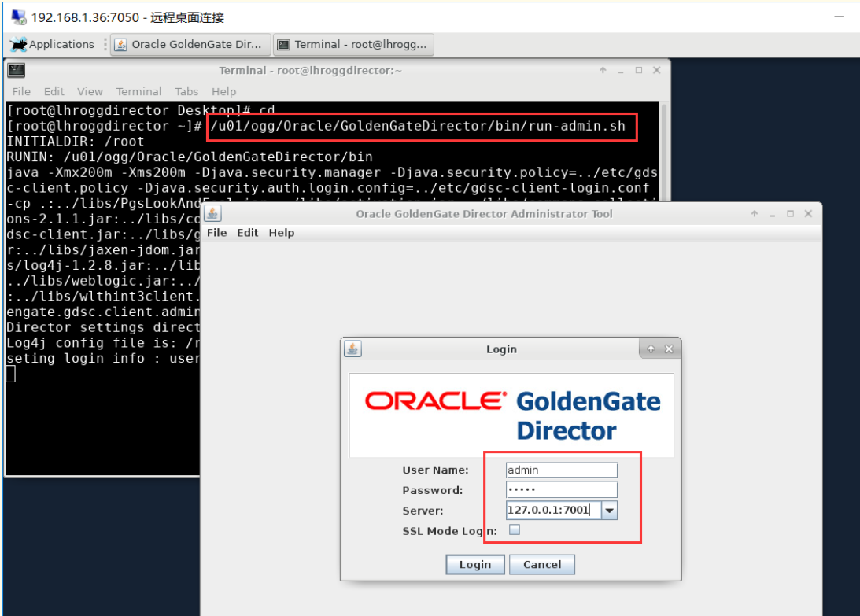The width and height of the screenshot is (860, 616).
Task: Minimize the Director Administrator Tool window
Action: (x=772, y=214)
